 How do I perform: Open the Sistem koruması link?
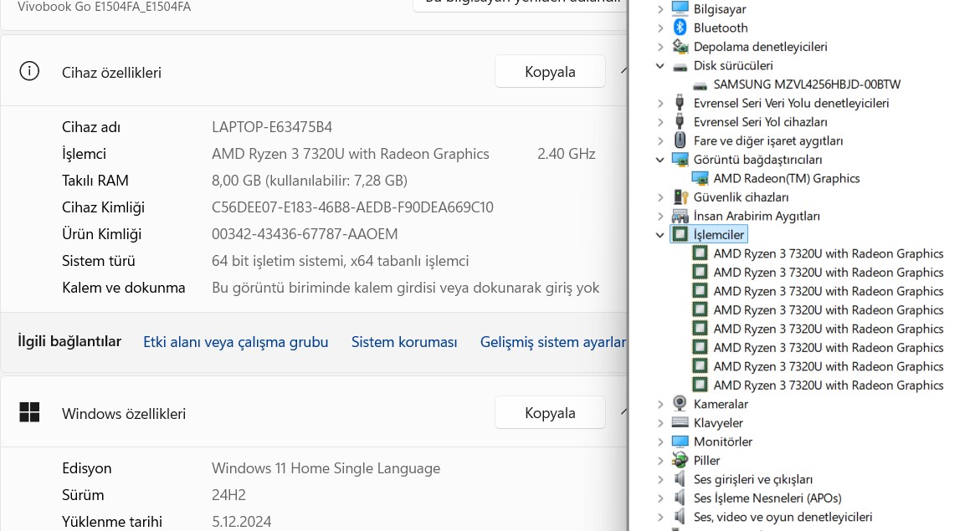point(403,342)
